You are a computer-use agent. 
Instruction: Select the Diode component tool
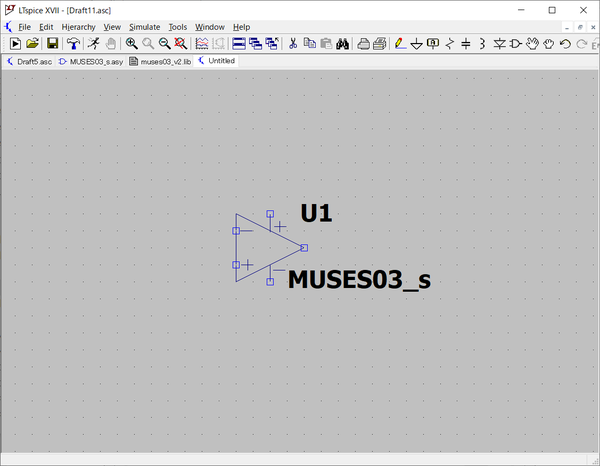(499, 44)
